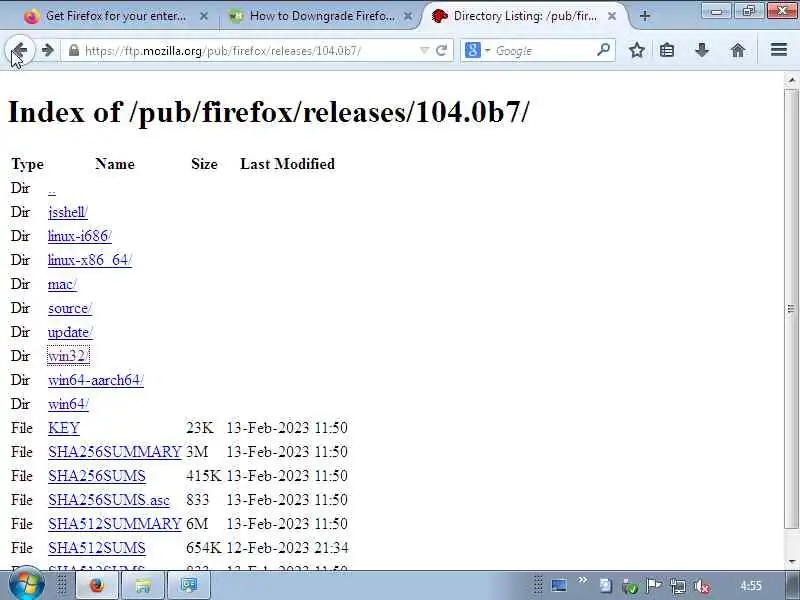Close the 'How to Downgrade Firefo...' tab
This screenshot has height=600, width=800.
(x=408, y=16)
